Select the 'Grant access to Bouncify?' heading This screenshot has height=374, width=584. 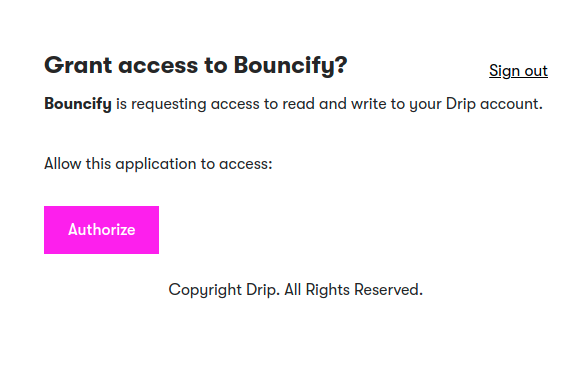point(196,66)
